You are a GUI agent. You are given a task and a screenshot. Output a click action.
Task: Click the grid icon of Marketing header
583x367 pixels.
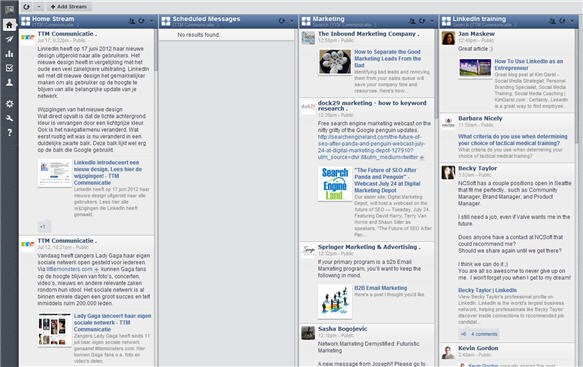pos(306,21)
